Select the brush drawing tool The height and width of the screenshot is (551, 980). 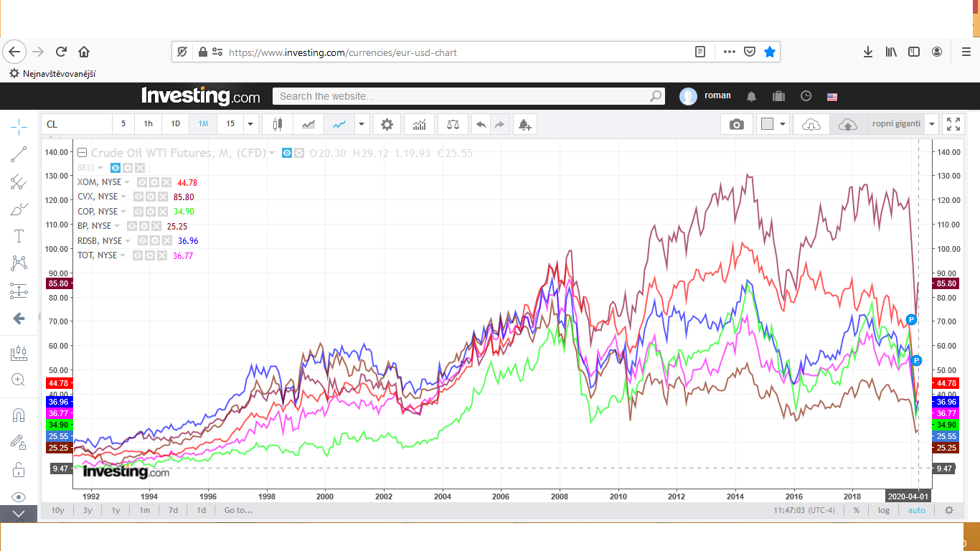coord(19,209)
